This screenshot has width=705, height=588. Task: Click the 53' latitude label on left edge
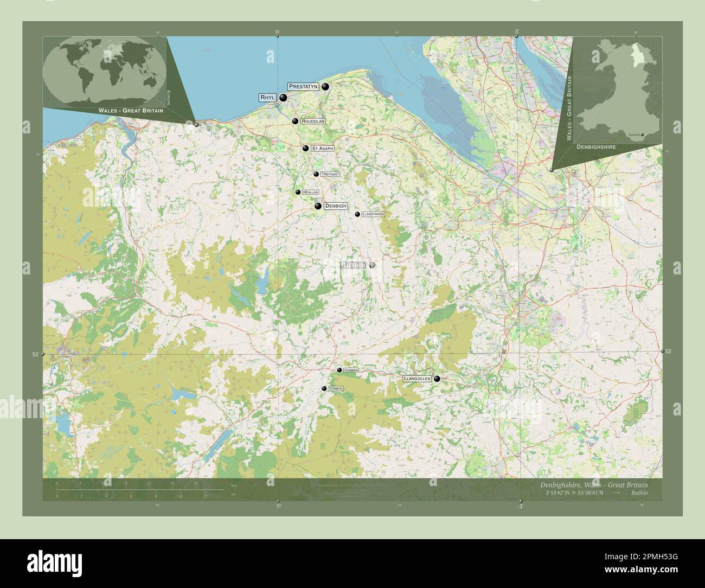35,355
